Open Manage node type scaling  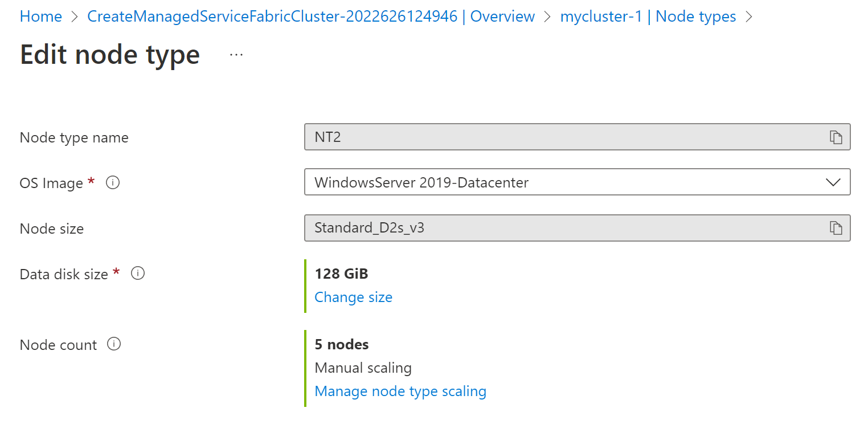[x=400, y=391]
